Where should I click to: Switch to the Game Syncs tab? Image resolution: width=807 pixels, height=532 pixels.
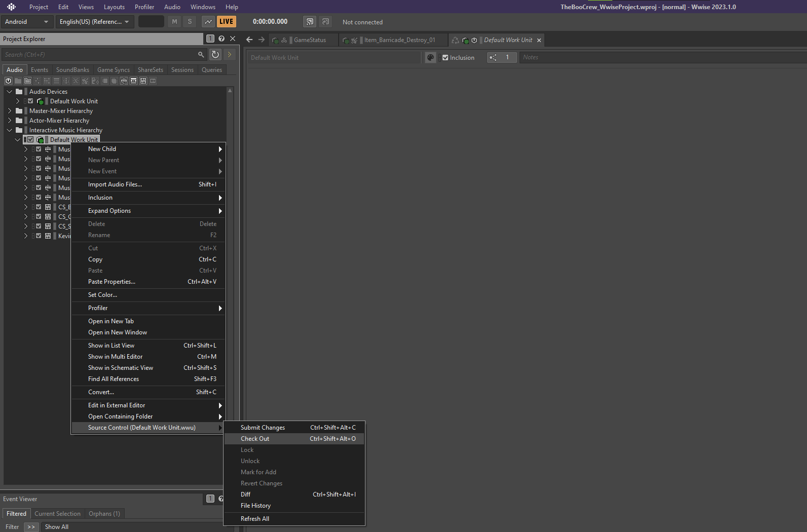pyautogui.click(x=114, y=70)
